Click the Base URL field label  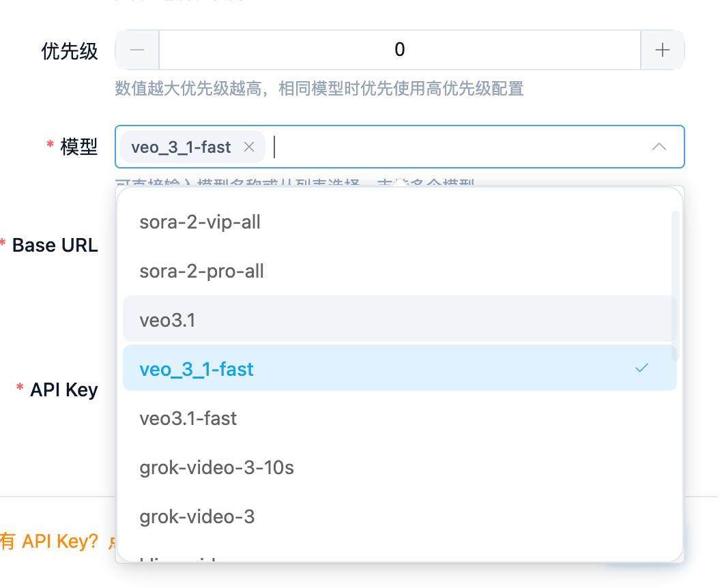click(x=55, y=245)
